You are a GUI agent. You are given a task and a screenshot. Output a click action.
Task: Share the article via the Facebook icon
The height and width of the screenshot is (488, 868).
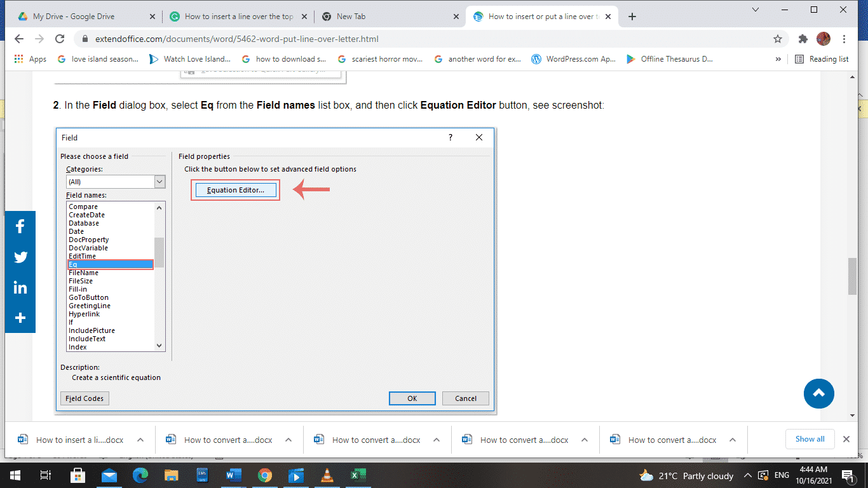click(20, 226)
